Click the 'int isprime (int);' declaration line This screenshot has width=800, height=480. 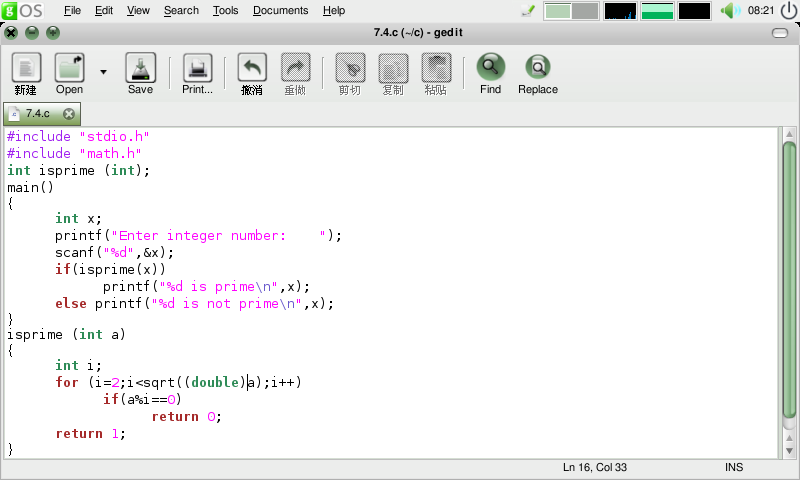click(79, 170)
